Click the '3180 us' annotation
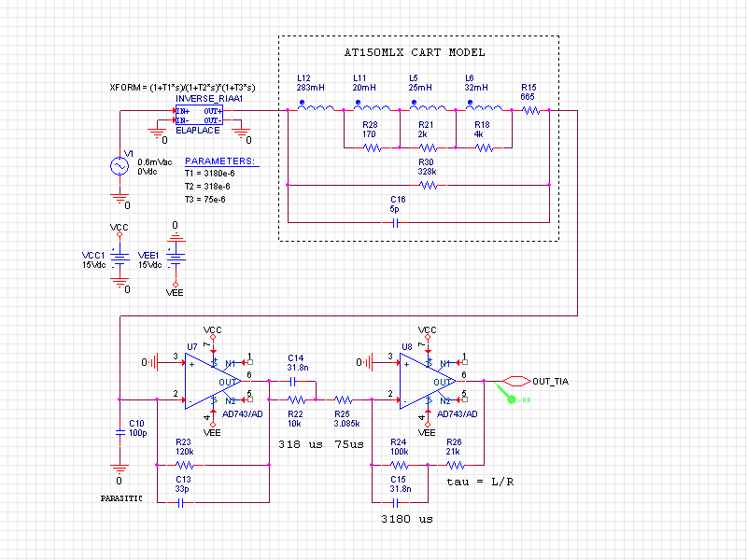 (407, 519)
